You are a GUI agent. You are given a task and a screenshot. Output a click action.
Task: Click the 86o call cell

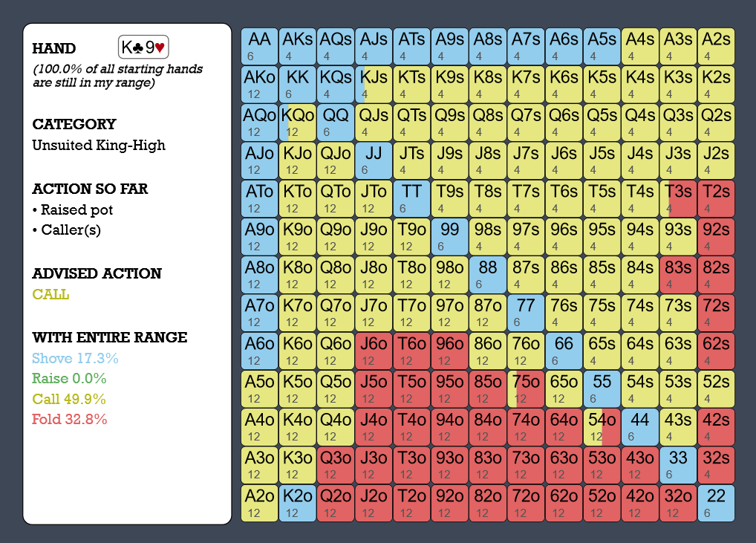pyautogui.click(x=488, y=351)
